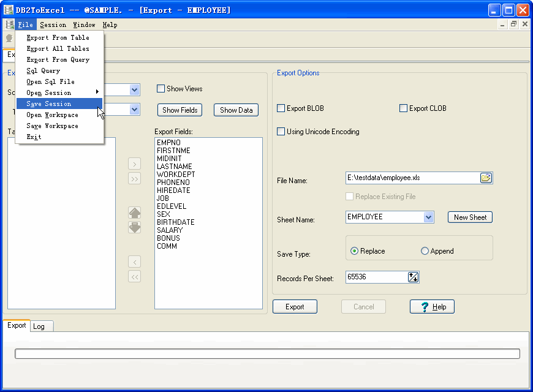
Task: Restore the inner Export child window
Action: 513,24
